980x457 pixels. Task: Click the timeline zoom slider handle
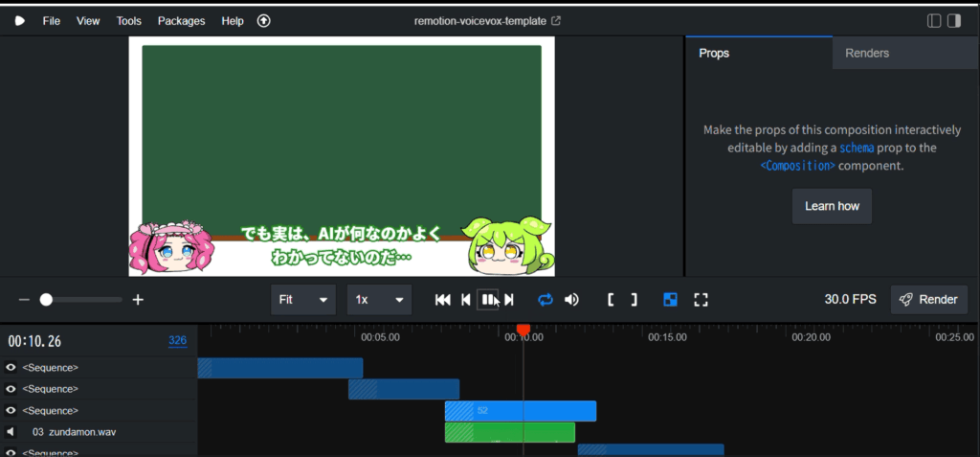point(46,300)
